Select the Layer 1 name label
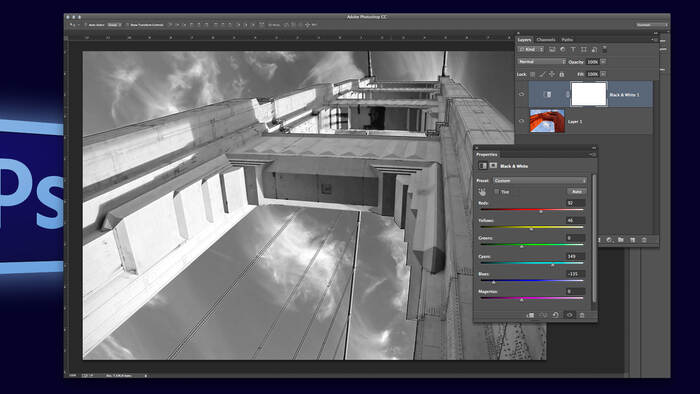Screen dimensions: 700x394 pyautogui.click(x=575, y=121)
